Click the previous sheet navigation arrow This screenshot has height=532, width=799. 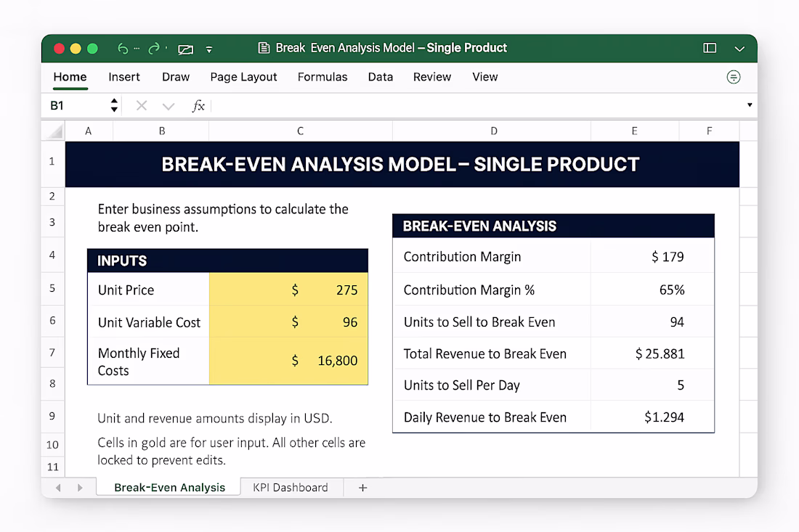59,488
